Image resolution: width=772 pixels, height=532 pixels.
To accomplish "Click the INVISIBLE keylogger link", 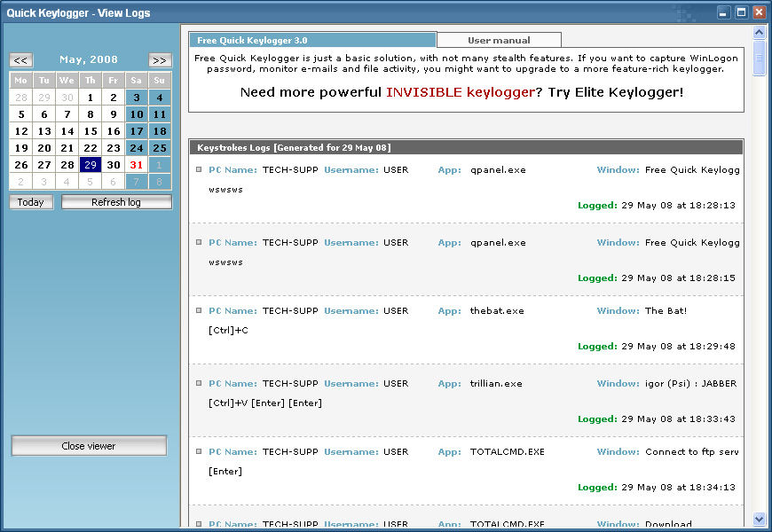I will pos(460,92).
